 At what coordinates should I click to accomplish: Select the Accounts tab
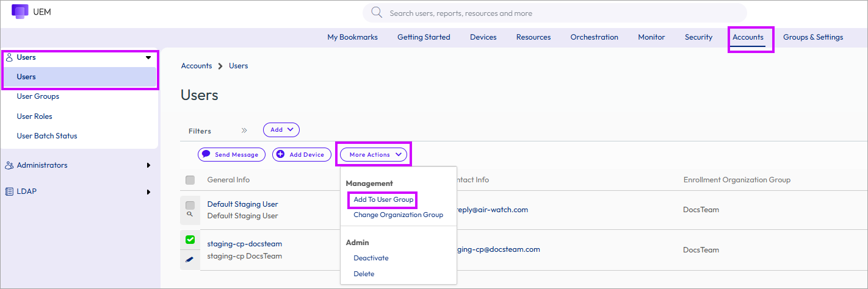[748, 37]
